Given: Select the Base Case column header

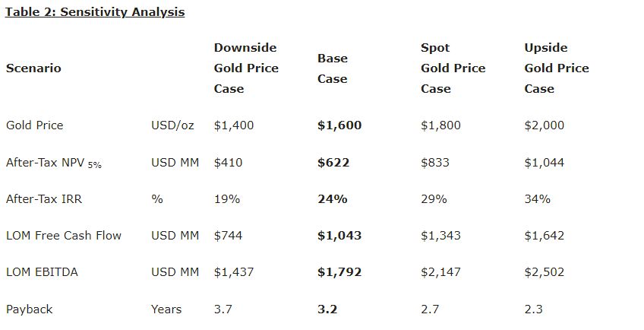Looking at the screenshot, I should coord(332,68).
